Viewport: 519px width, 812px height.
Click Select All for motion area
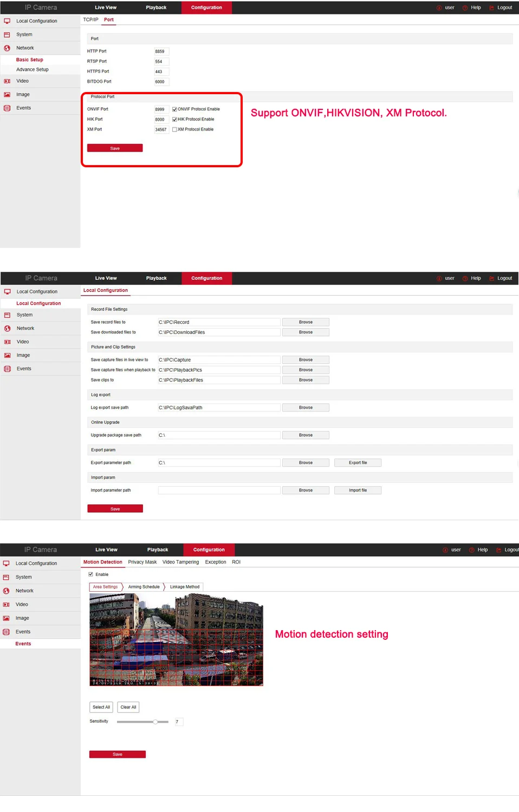point(101,707)
